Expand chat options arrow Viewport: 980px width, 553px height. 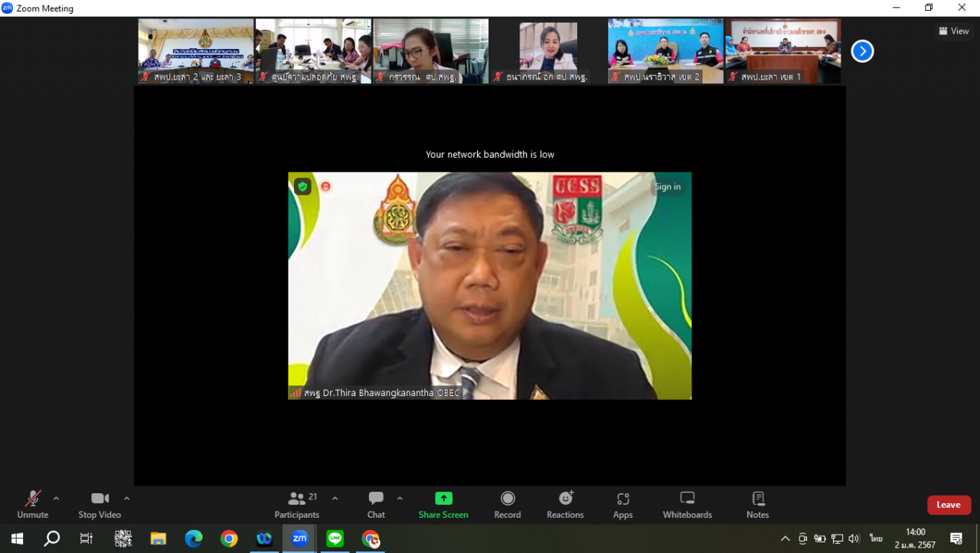(x=400, y=499)
